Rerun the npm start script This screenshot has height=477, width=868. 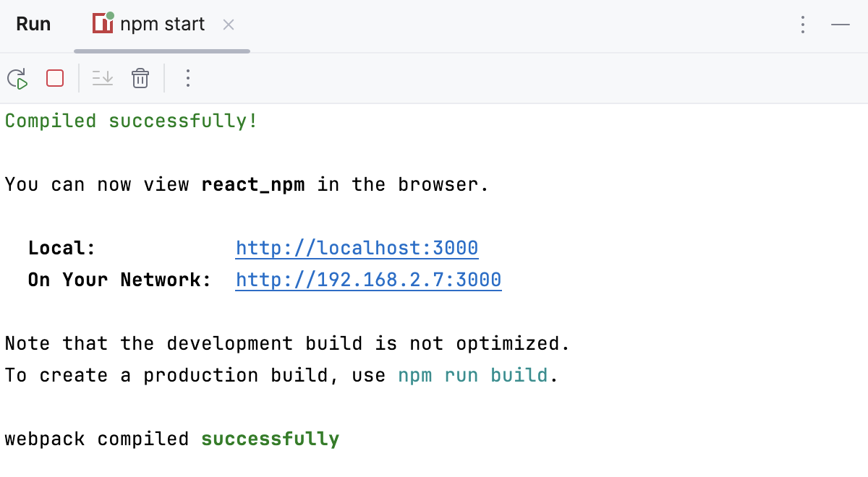click(17, 78)
